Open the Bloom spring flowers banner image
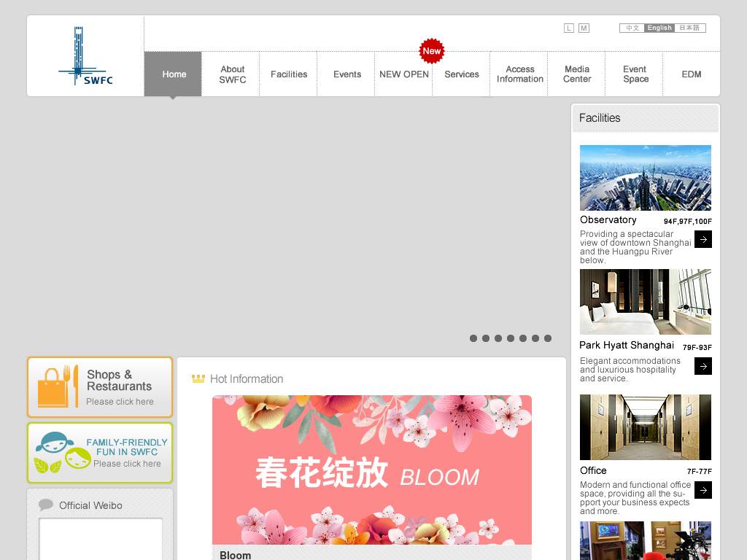The width and height of the screenshot is (747, 560). pos(371,470)
